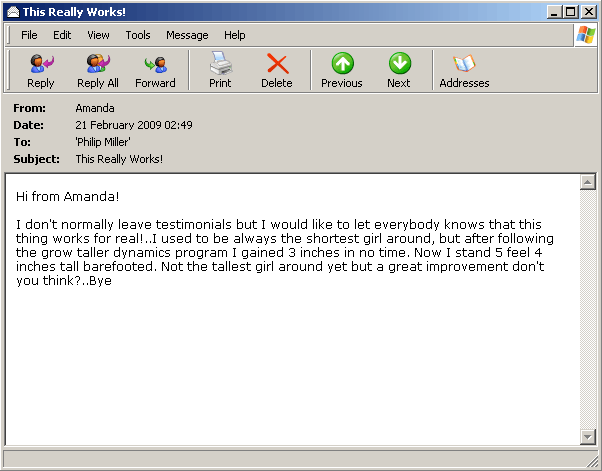Open the Tools menu
602x471 pixels.
tap(138, 35)
